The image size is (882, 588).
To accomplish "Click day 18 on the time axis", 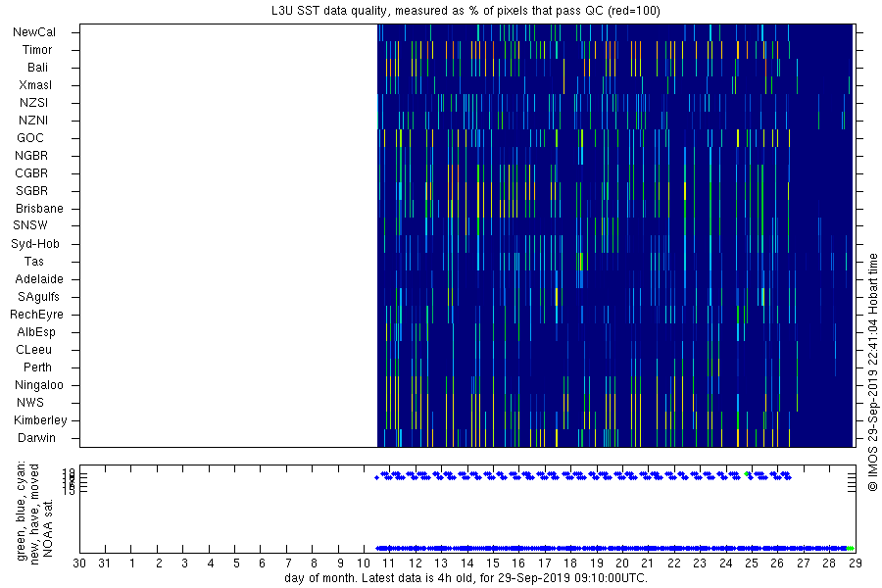I will 570,563.
